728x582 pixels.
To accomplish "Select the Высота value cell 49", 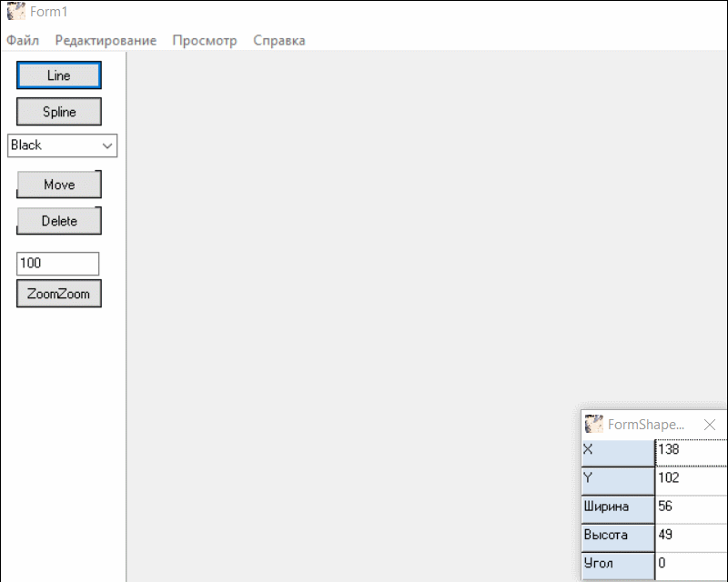I will [x=692, y=538].
